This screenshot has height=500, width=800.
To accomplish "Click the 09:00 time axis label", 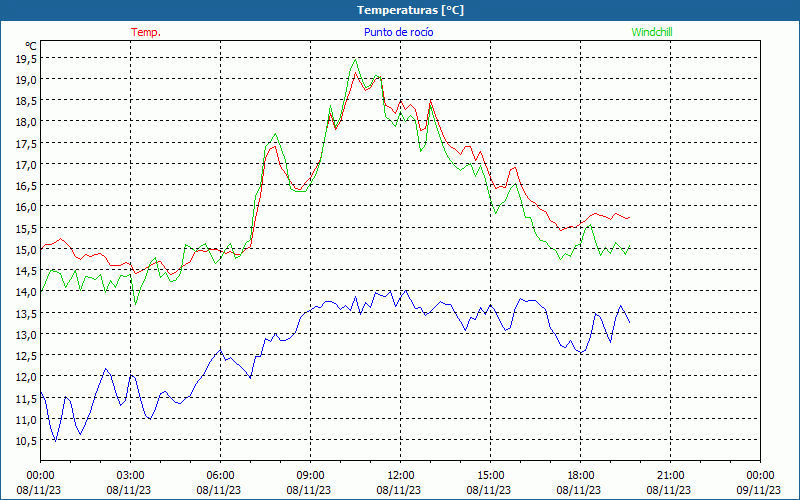I will coord(310,476).
